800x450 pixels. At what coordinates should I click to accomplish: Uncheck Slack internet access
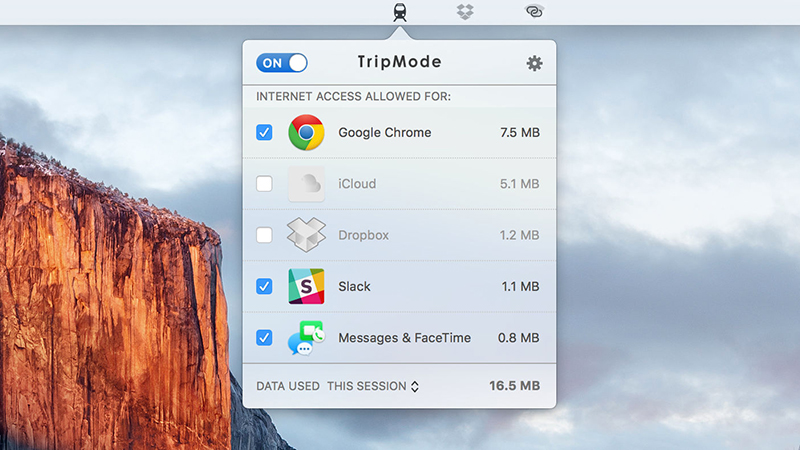tap(264, 286)
